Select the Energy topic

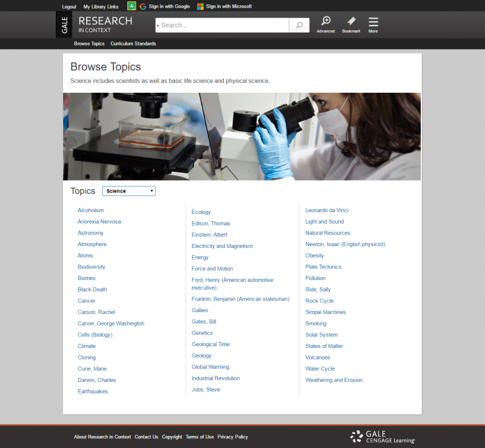pyautogui.click(x=200, y=258)
